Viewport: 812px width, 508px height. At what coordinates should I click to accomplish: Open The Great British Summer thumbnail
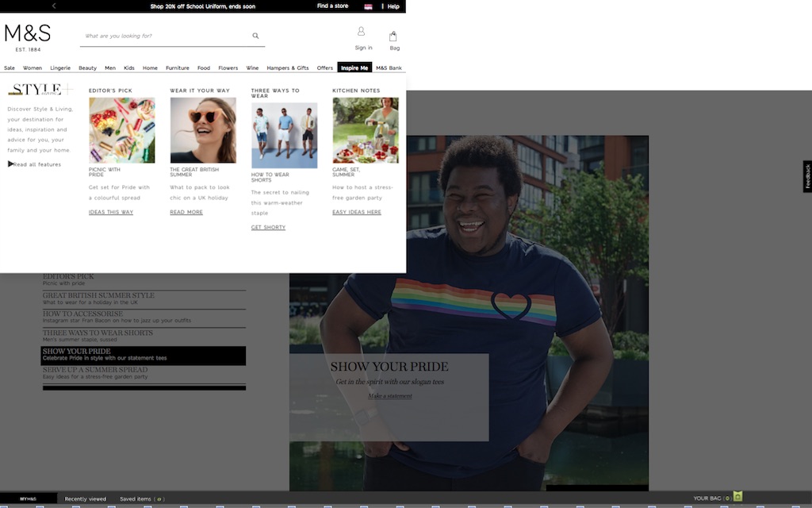click(203, 130)
